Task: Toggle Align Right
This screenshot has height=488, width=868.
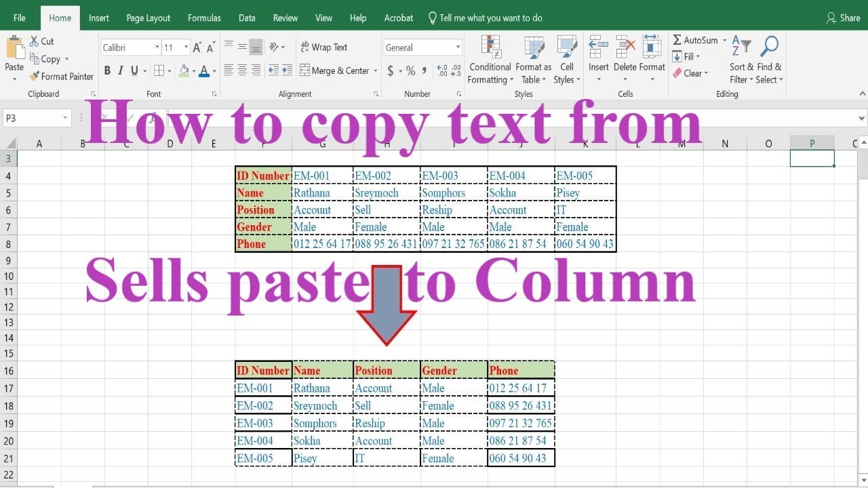Action: 256,70
